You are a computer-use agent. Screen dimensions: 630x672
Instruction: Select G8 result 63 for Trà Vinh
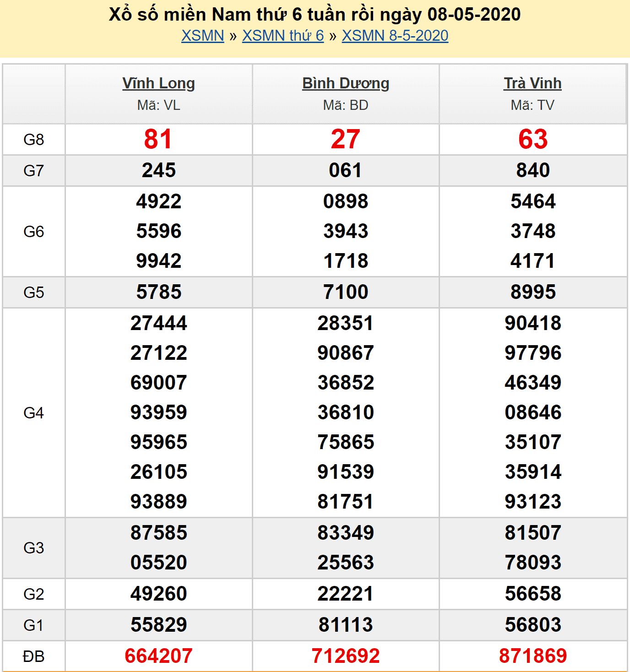(533, 139)
